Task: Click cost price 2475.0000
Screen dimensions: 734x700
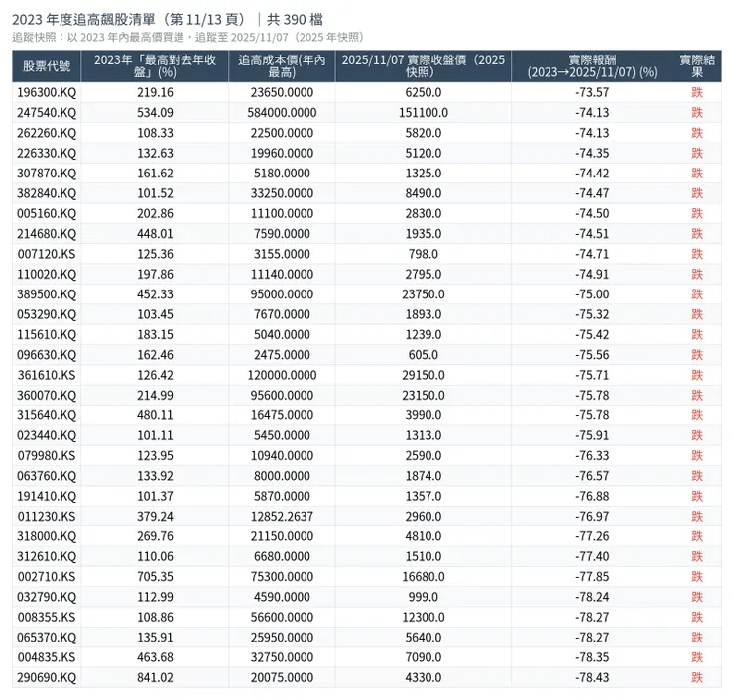Action: pos(282,355)
